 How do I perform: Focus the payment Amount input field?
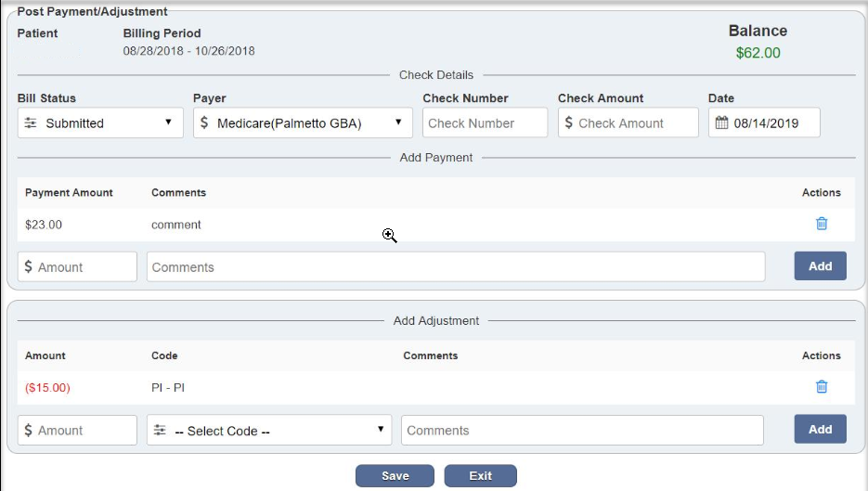pos(77,266)
